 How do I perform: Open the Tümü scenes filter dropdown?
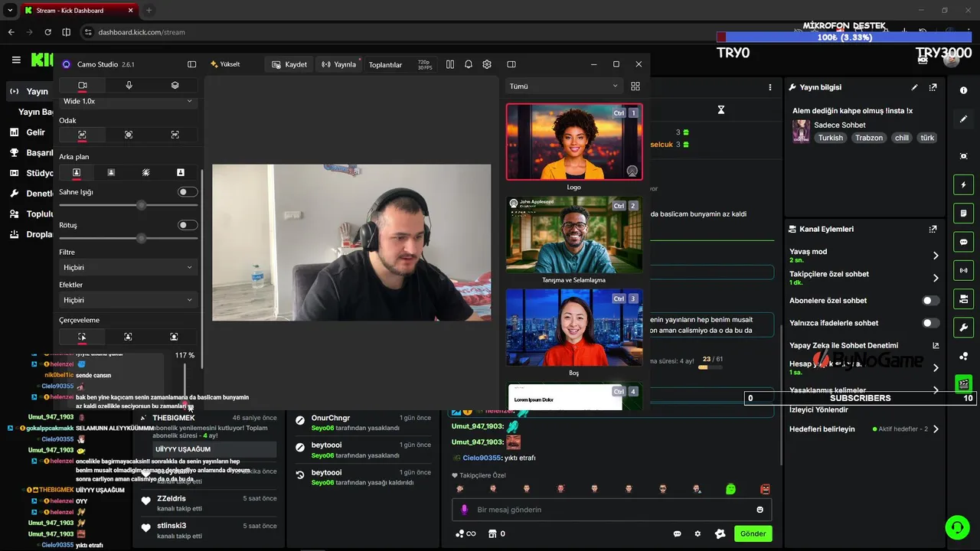563,86
